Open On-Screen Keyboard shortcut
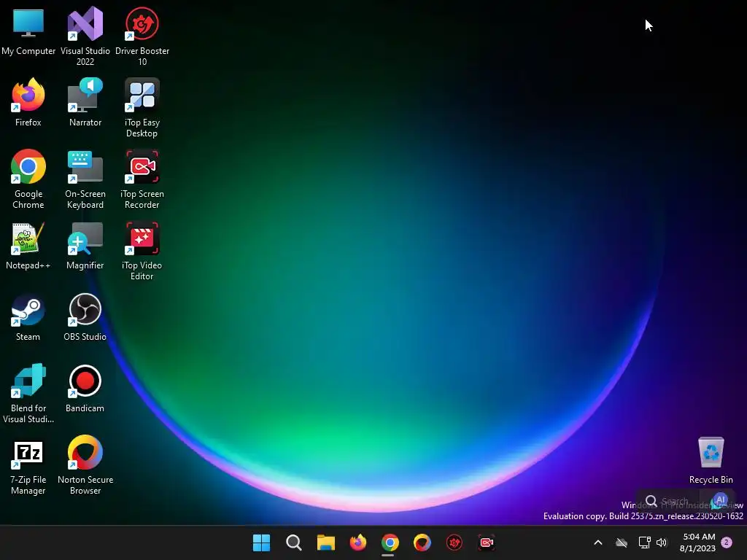 85,179
